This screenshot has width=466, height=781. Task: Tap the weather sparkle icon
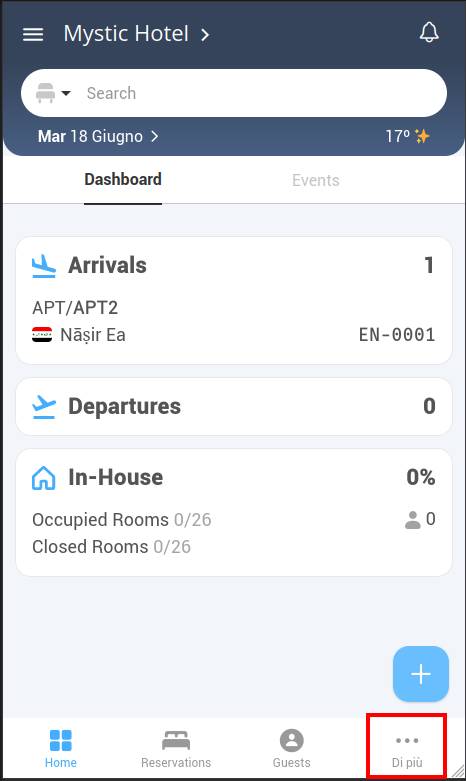coord(422,136)
